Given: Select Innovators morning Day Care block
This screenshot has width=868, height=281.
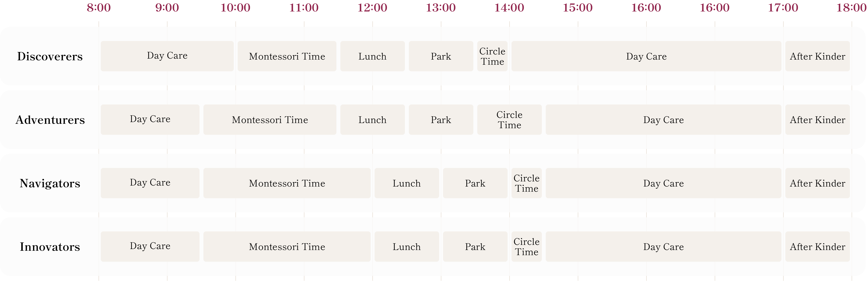Looking at the screenshot, I should (x=150, y=247).
